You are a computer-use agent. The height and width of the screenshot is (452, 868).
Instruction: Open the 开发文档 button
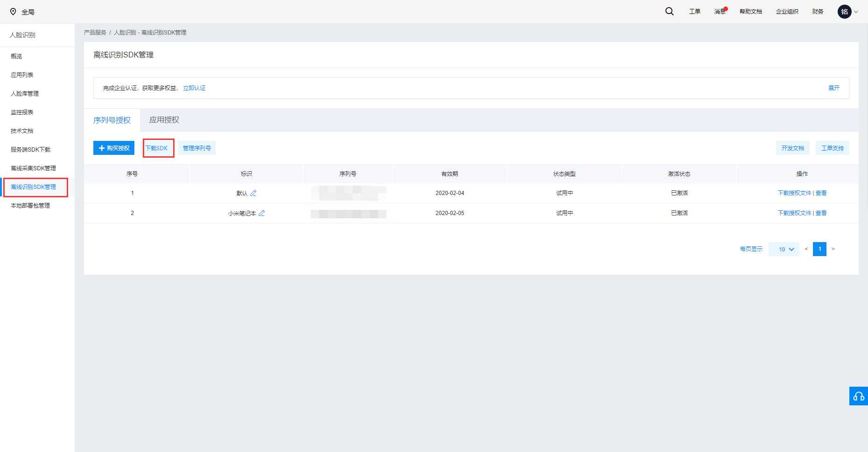[793, 148]
